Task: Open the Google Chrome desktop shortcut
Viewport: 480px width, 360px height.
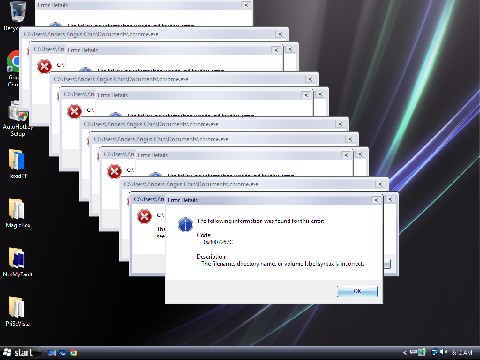Action: (13, 68)
